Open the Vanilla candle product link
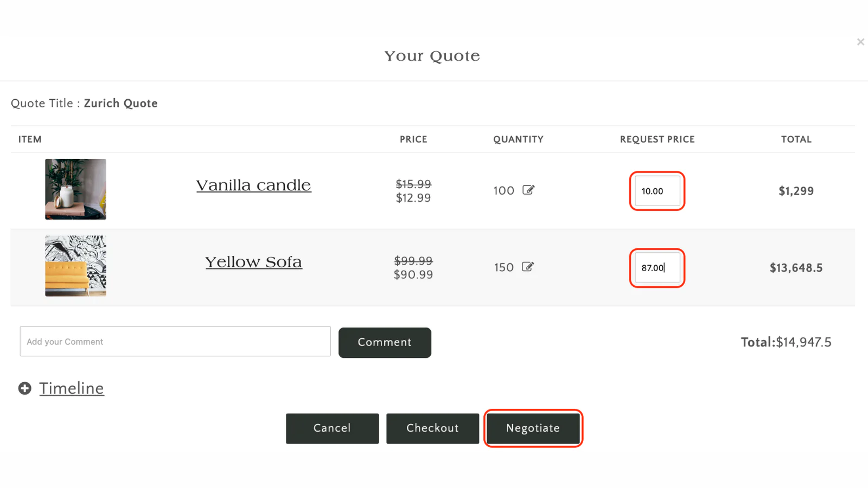Image resolution: width=868 pixels, height=488 pixels. [x=253, y=185]
